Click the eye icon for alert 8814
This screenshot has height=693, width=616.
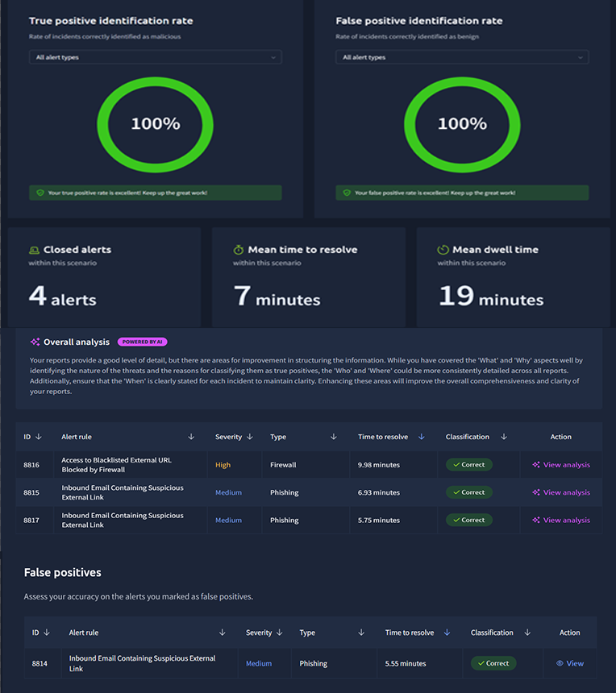[x=560, y=663]
